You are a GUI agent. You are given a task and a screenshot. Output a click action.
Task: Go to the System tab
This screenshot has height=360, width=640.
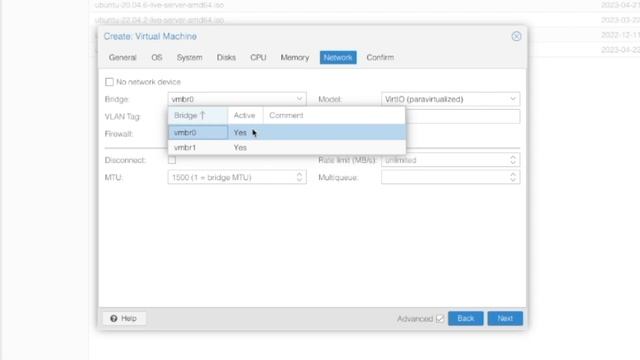189,58
